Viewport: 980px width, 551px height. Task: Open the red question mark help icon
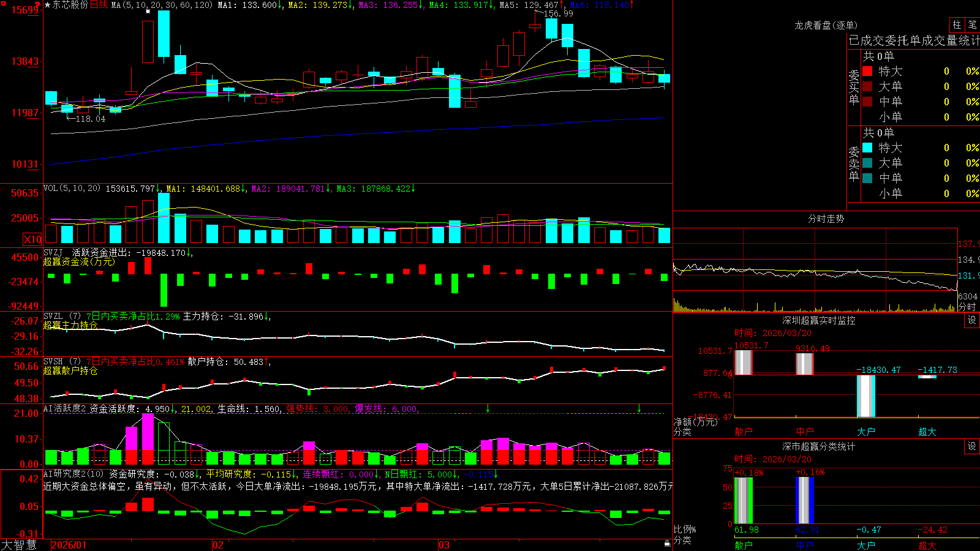(38, 5)
